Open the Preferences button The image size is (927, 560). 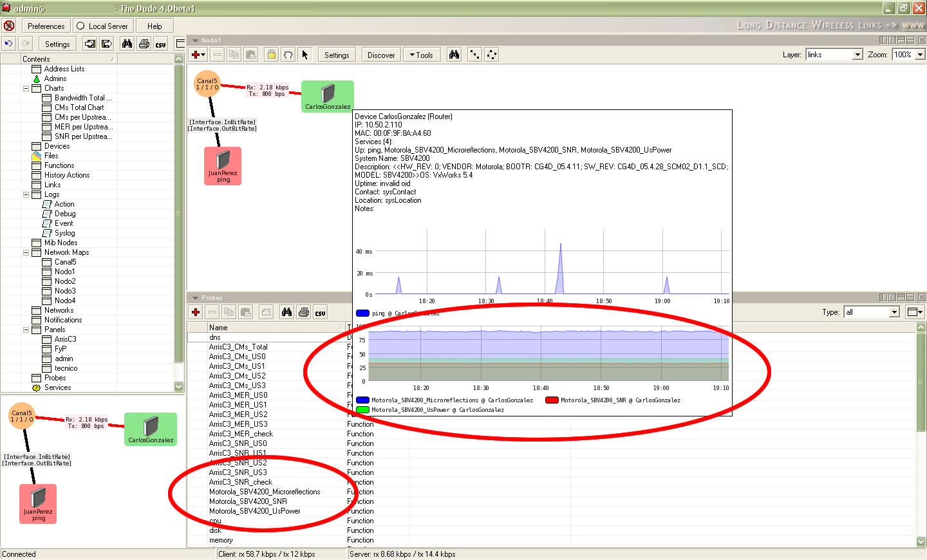coord(46,26)
